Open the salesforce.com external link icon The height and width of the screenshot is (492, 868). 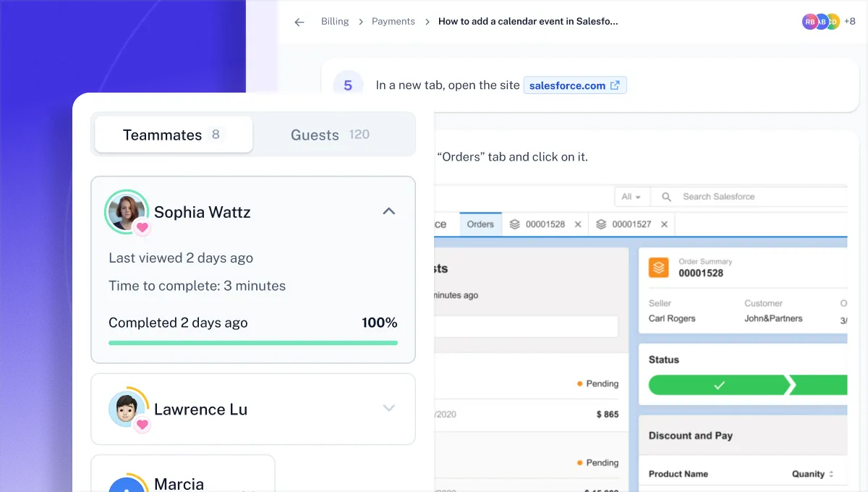[x=616, y=85]
